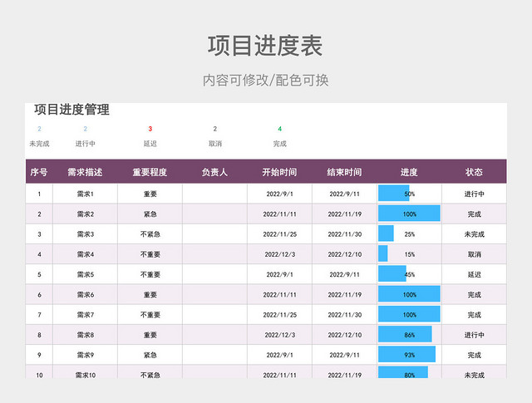Select cell 需求3
Image resolution: width=532 pixels, height=403 pixels.
pos(85,234)
